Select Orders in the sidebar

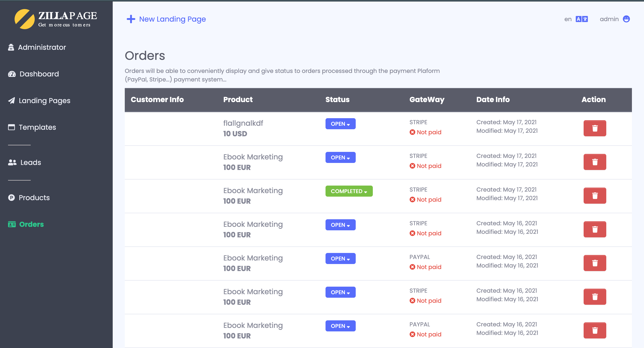pos(31,224)
